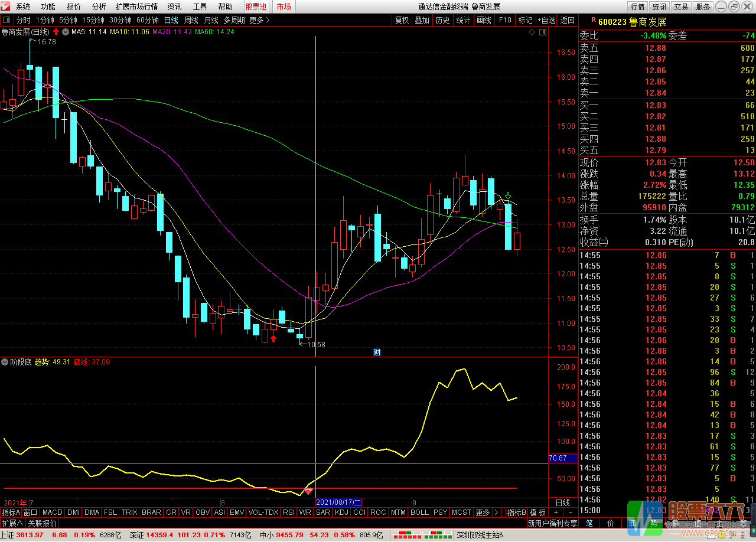The width and height of the screenshot is (756, 542).
Task: Open the 指标A selector
Action: (11, 512)
